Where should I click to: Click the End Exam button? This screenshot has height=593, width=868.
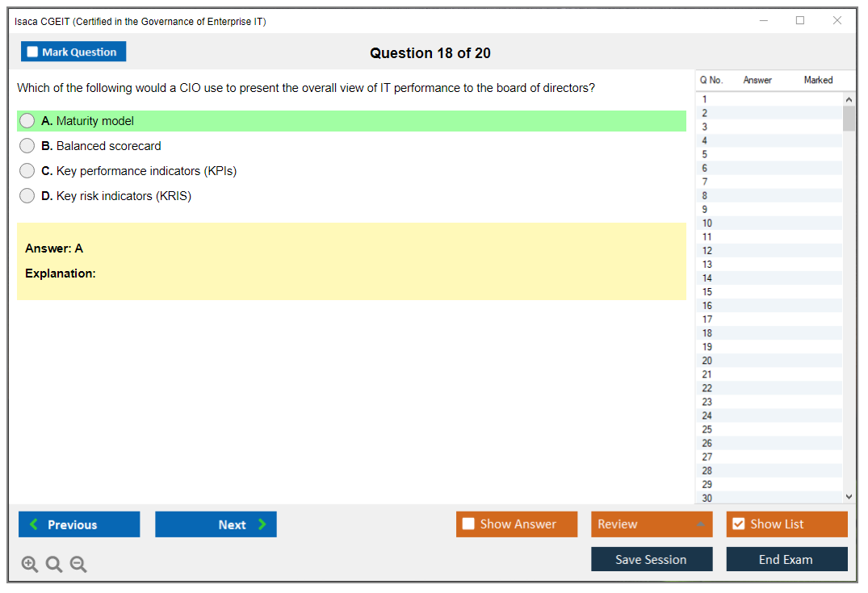786,559
